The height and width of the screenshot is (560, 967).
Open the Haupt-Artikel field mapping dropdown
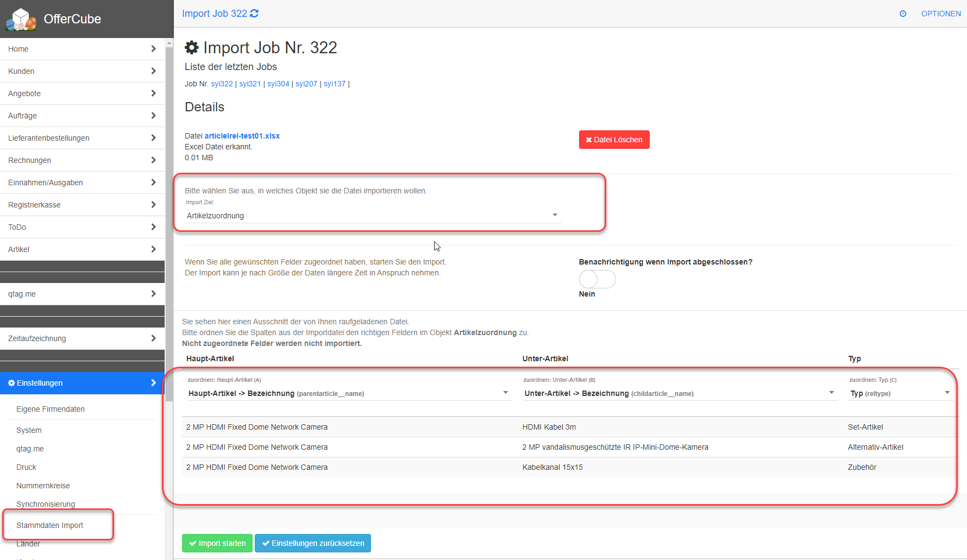[x=348, y=393]
